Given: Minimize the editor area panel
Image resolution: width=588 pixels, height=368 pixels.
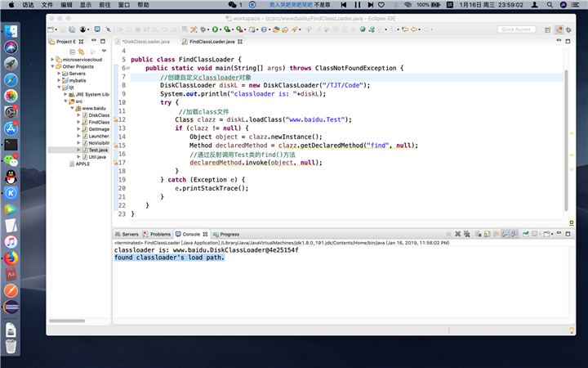Looking at the screenshot, I should click(559, 40).
